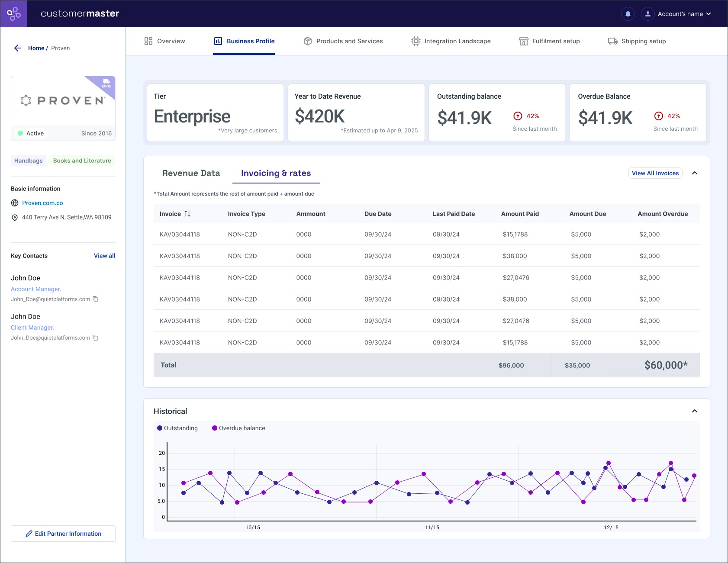Click the customermaster logo icon
728x563 pixels.
coord(14,14)
